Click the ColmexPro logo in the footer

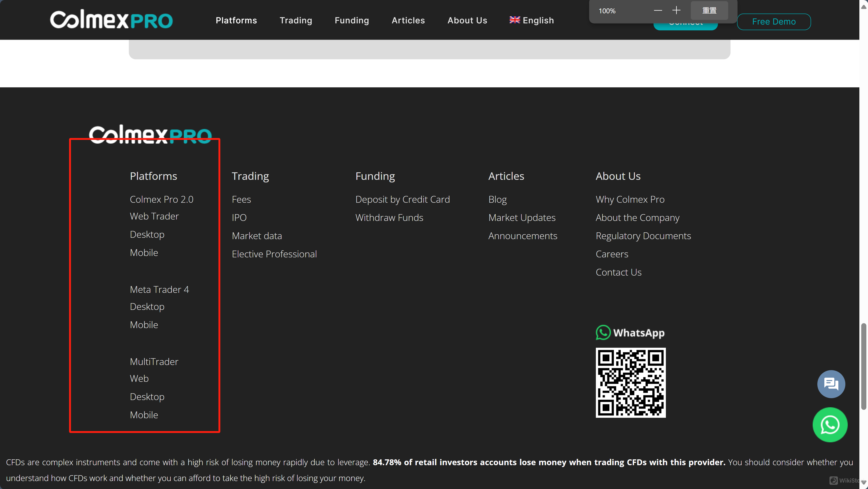point(150,134)
